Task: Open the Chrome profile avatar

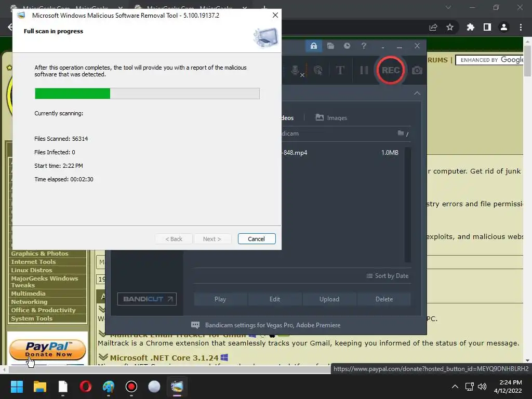Action: click(x=504, y=27)
